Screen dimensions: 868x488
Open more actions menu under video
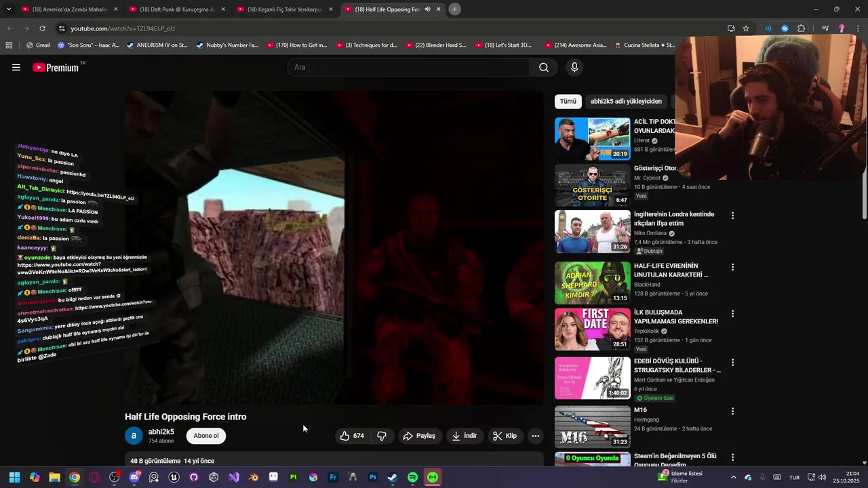coord(536,436)
